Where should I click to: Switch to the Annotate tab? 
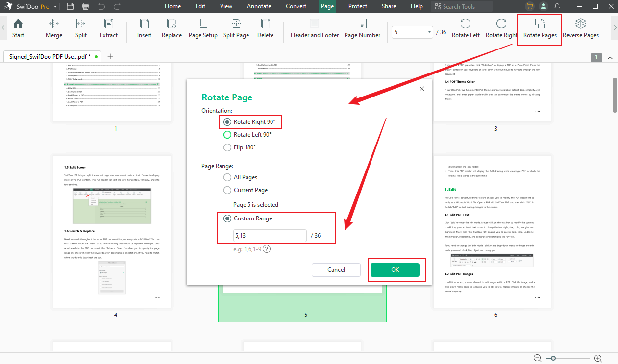point(259,6)
